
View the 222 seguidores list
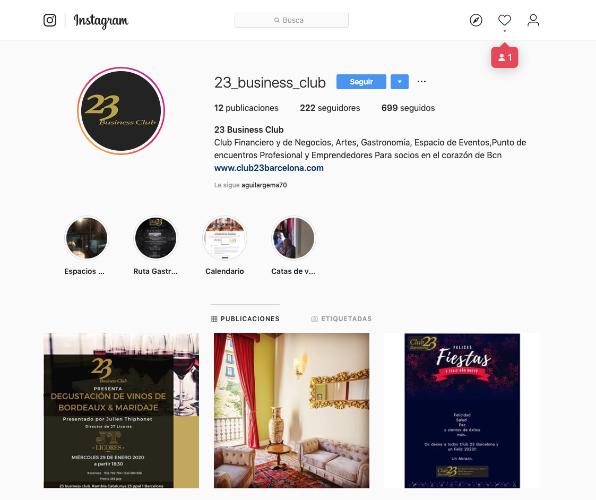pos(330,108)
